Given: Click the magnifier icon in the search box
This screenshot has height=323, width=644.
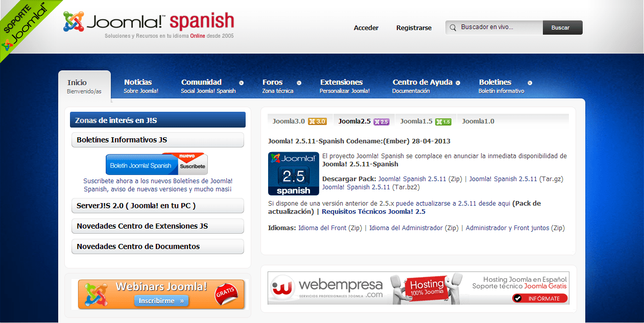Looking at the screenshot, I should (452, 28).
